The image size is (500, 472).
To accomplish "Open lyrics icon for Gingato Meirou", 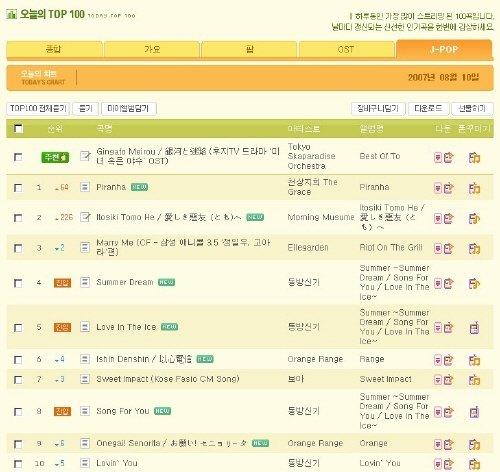I will 85,156.
